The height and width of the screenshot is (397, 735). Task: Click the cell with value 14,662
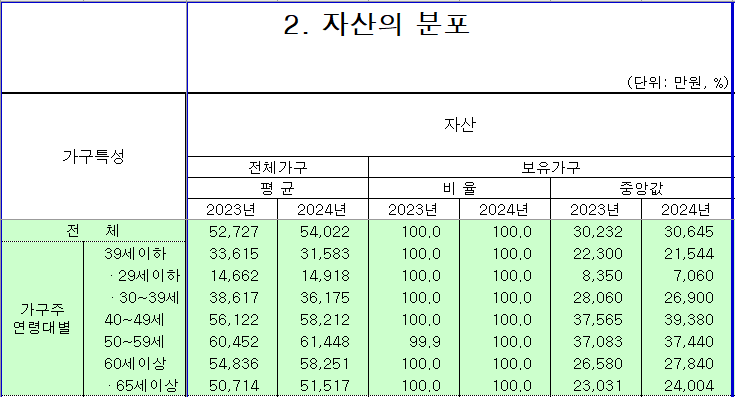click(x=232, y=276)
